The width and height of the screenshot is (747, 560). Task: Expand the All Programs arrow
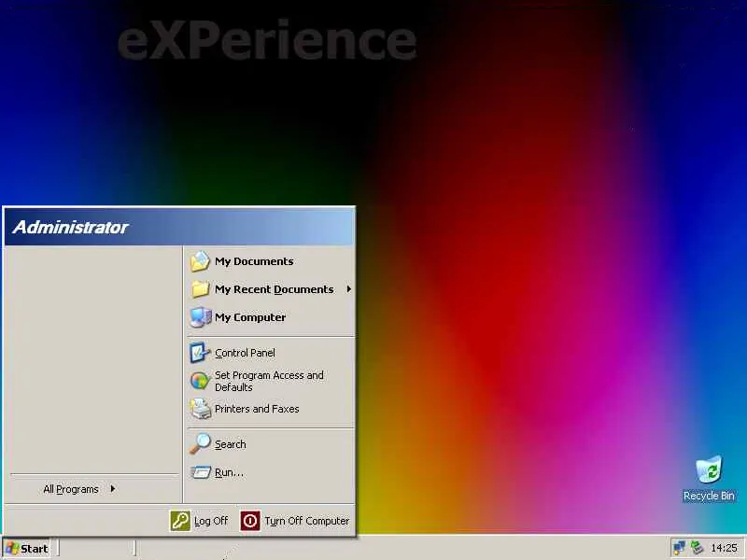[x=112, y=488]
